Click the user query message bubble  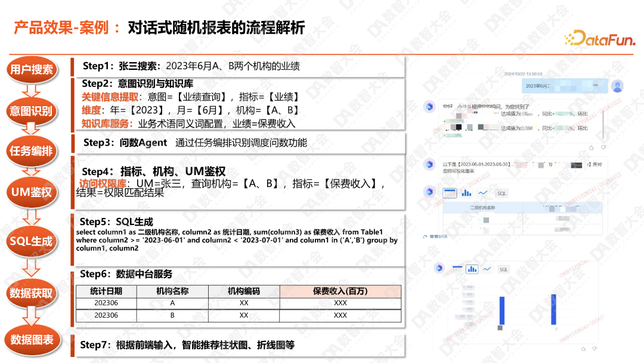click(562, 85)
